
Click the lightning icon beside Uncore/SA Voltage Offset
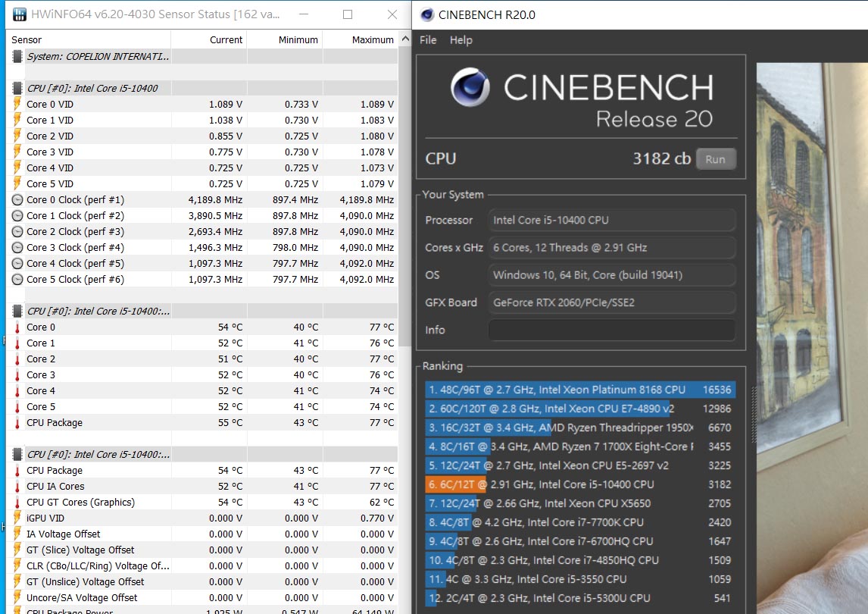(17, 597)
